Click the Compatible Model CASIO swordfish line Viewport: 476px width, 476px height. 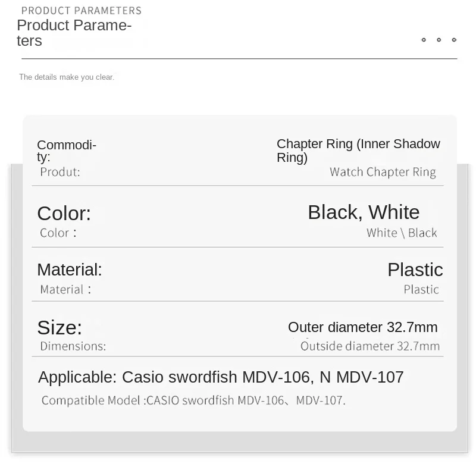pos(193,400)
